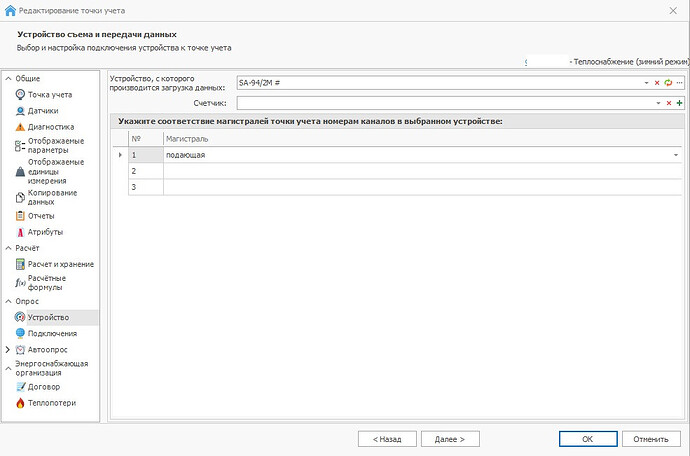Expand the Автоопрос tree node
This screenshot has width=690, height=456.
click(x=8, y=350)
